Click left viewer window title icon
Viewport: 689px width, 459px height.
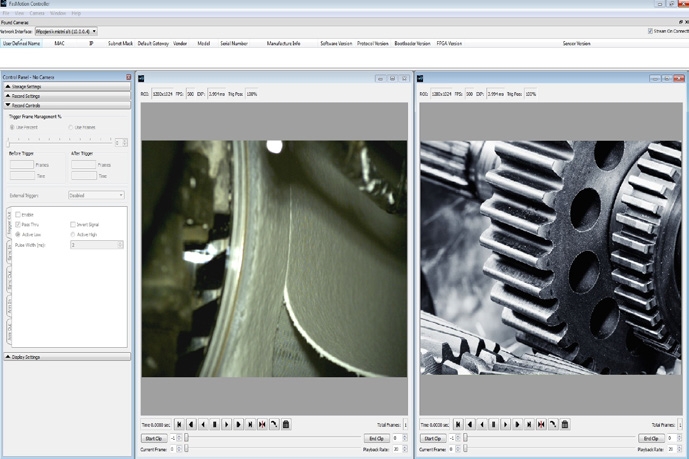click(x=141, y=78)
